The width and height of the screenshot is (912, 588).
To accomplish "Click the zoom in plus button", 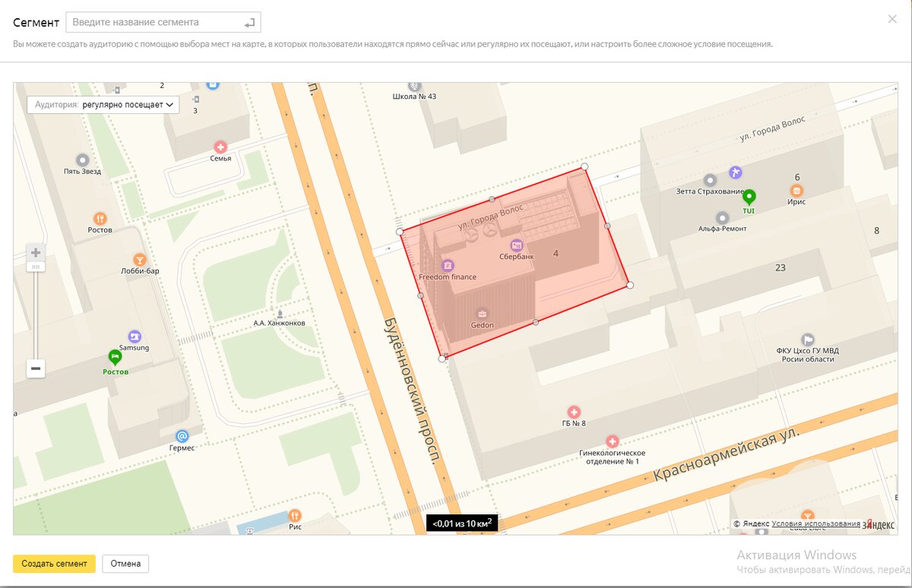I will click(36, 252).
